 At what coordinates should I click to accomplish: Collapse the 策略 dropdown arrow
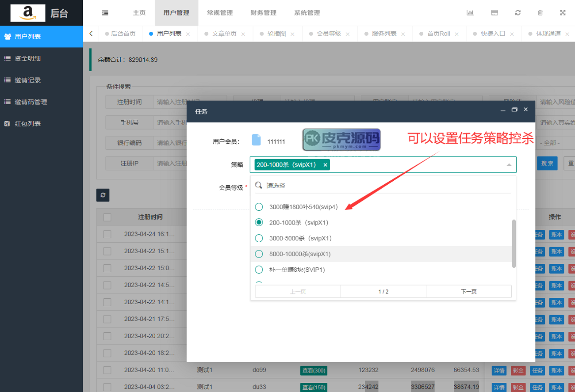[x=509, y=165]
